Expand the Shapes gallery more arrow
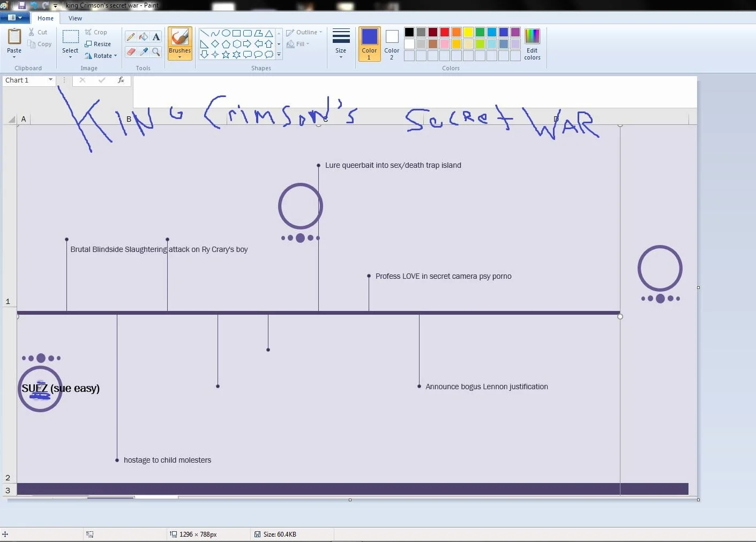This screenshot has height=542, width=756. pyautogui.click(x=279, y=55)
